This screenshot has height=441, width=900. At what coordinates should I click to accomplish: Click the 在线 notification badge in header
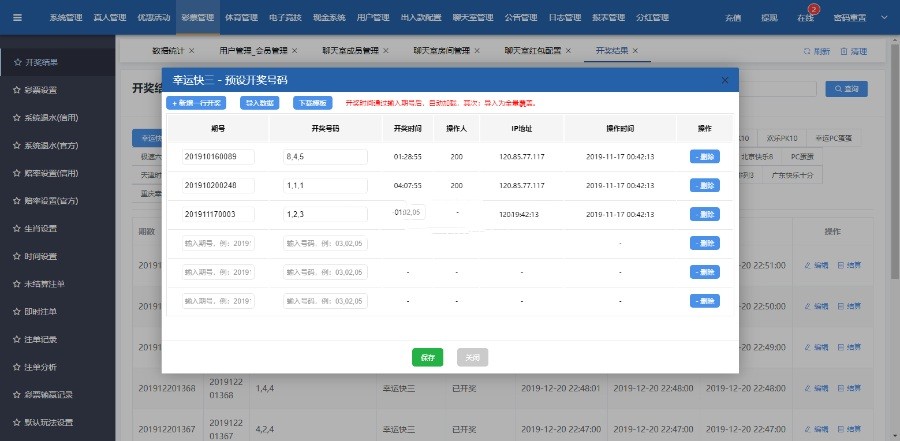point(806,18)
